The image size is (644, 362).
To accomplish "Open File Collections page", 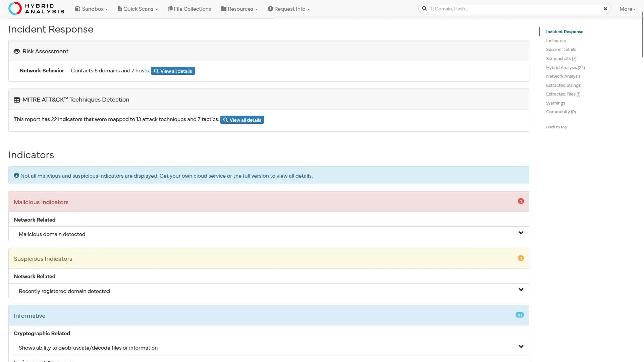I will 189,9.
